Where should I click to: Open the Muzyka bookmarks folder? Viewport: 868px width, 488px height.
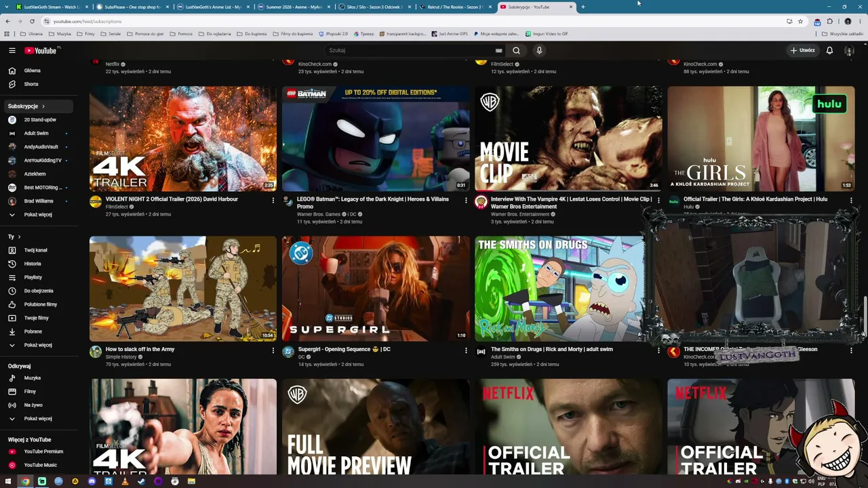60,34
